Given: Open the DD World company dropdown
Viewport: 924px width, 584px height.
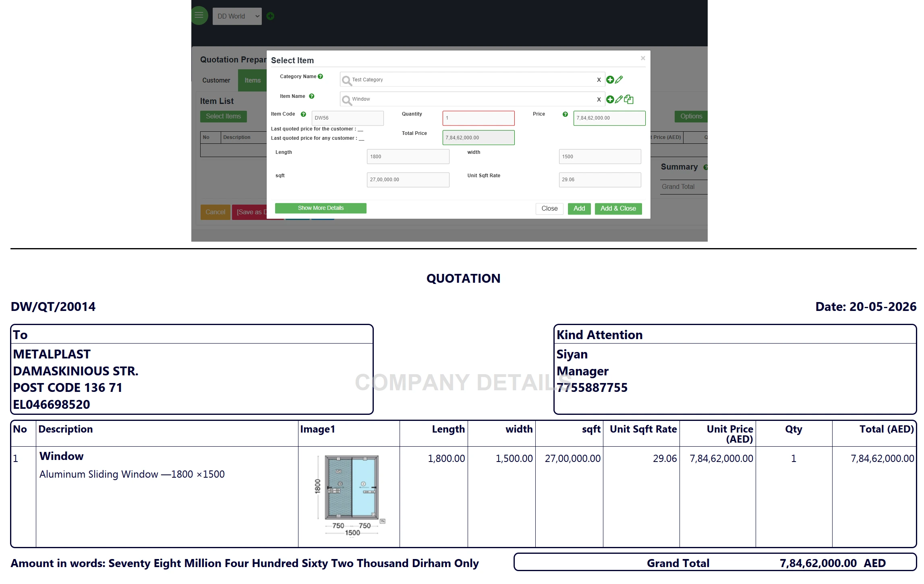Looking at the screenshot, I should click(237, 16).
